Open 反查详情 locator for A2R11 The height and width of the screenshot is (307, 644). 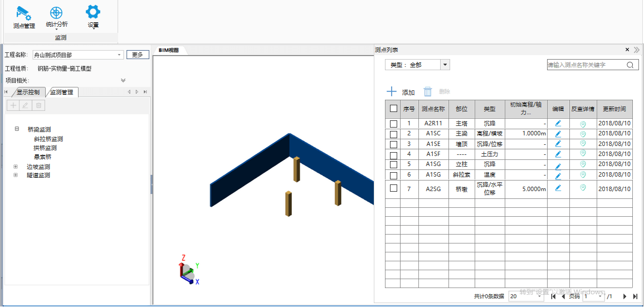[583, 124]
